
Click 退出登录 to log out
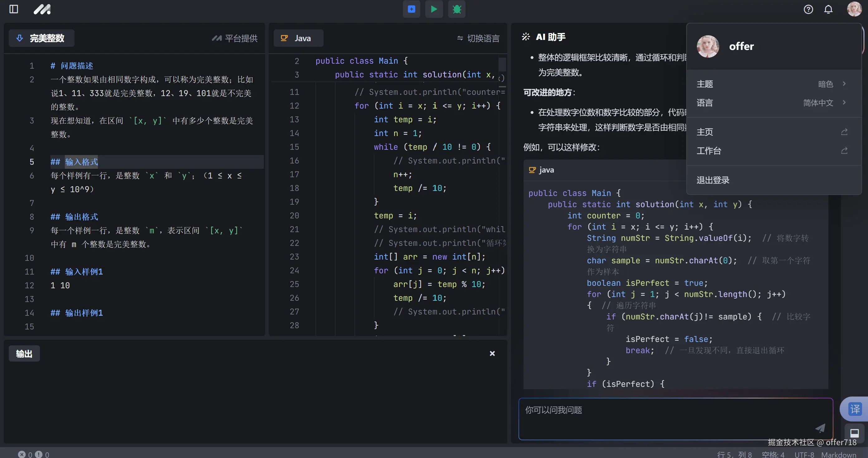713,180
